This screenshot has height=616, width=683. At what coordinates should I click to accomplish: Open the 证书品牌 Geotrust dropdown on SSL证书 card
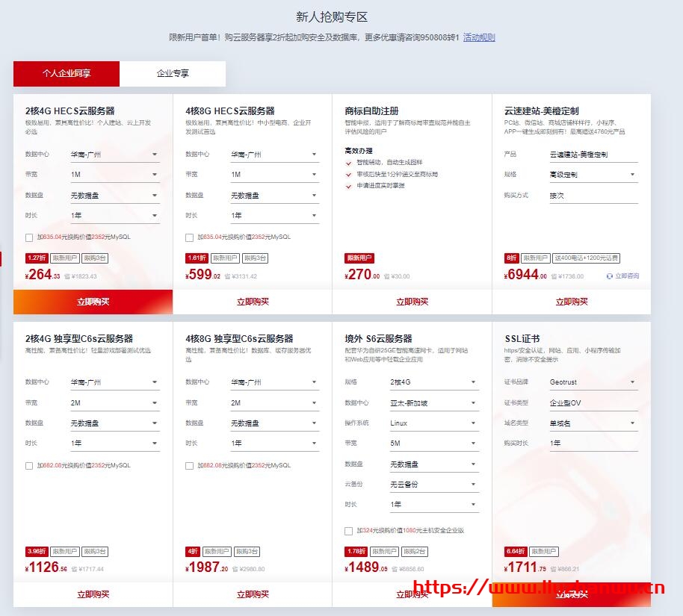click(593, 382)
